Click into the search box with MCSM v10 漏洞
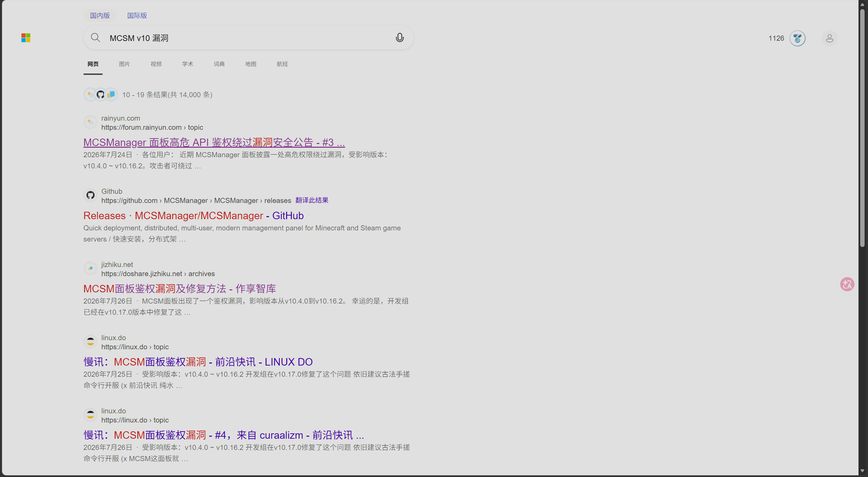The height and width of the screenshot is (477, 868). click(249, 38)
